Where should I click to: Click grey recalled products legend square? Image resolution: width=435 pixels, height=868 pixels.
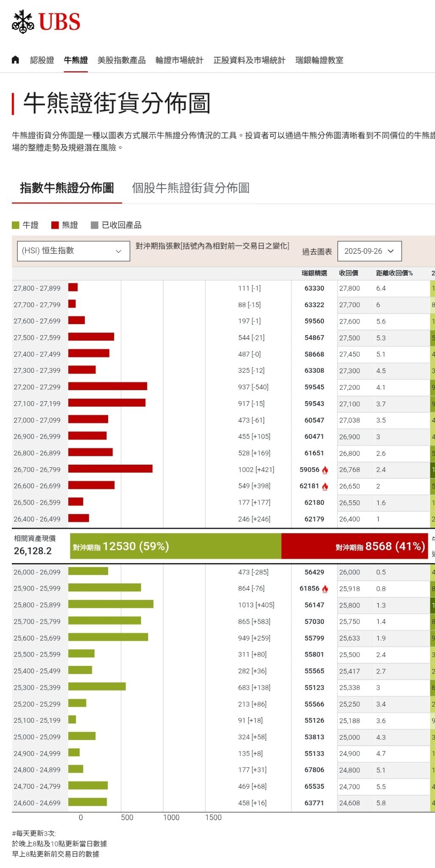click(95, 225)
